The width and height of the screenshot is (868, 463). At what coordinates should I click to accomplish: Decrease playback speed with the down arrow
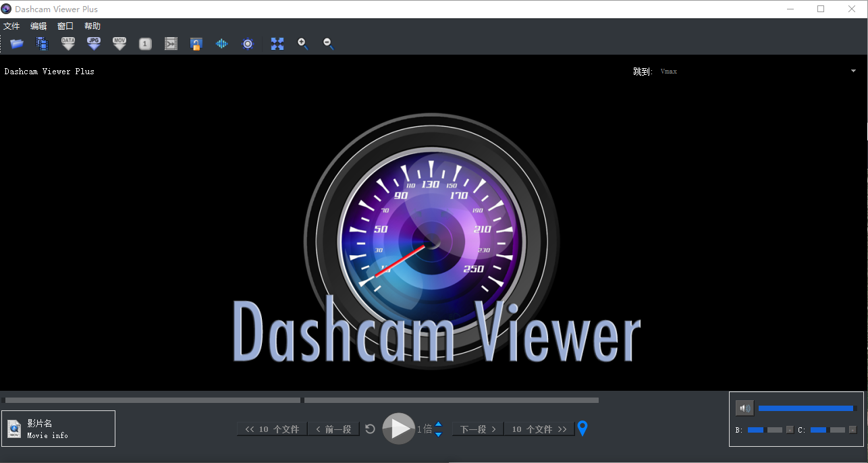pos(438,434)
